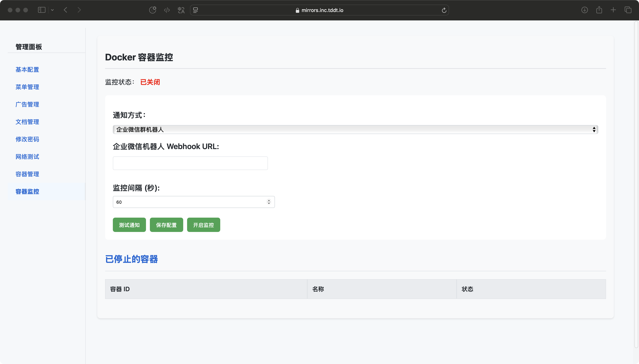Screen dimensions: 639x364
Task: Click the 监控间隔 number field
Action: click(194, 202)
